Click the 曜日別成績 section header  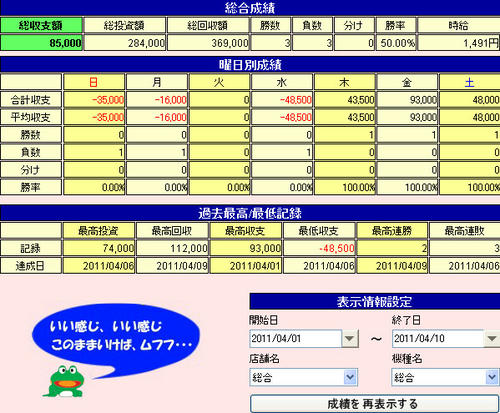pyautogui.click(x=250, y=64)
